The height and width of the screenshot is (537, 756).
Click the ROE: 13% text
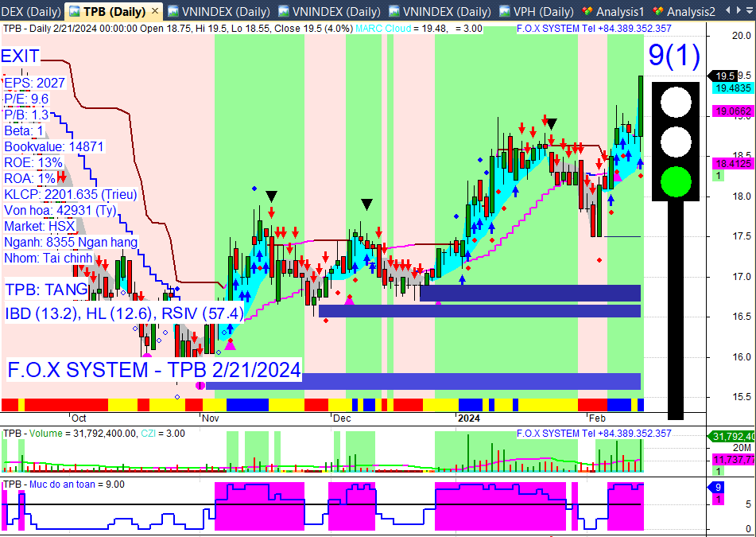point(33,162)
